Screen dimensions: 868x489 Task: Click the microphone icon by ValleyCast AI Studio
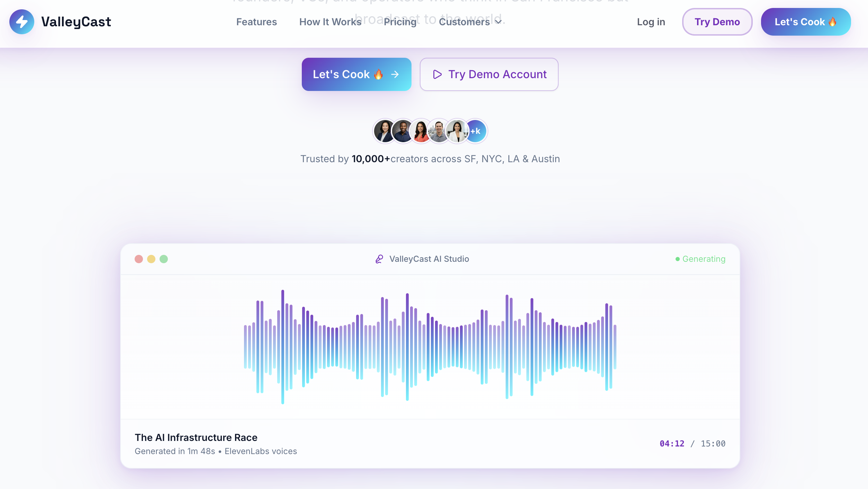379,259
